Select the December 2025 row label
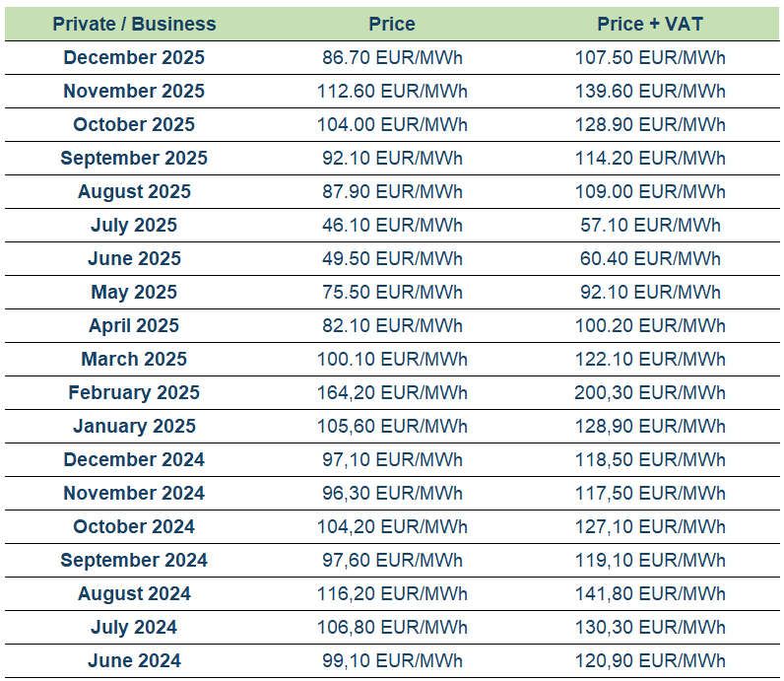Image resolution: width=784 pixels, height=681 pixels. coord(134,57)
